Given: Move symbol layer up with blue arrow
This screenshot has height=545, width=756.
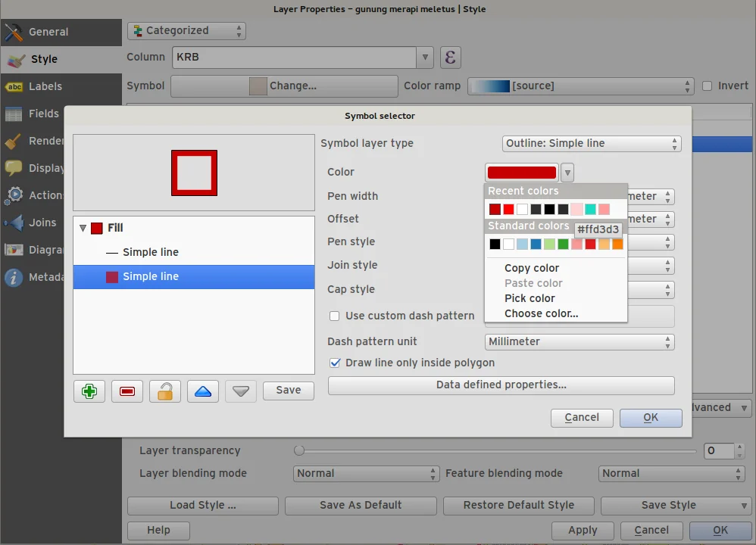Looking at the screenshot, I should (x=203, y=391).
